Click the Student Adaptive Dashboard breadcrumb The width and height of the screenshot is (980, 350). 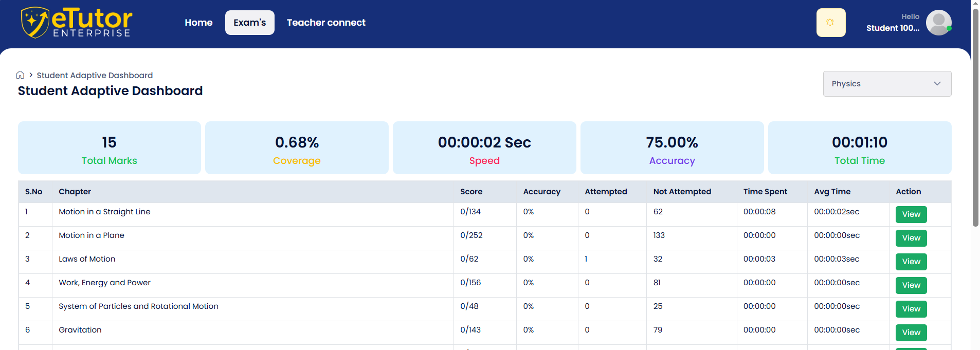pos(95,75)
